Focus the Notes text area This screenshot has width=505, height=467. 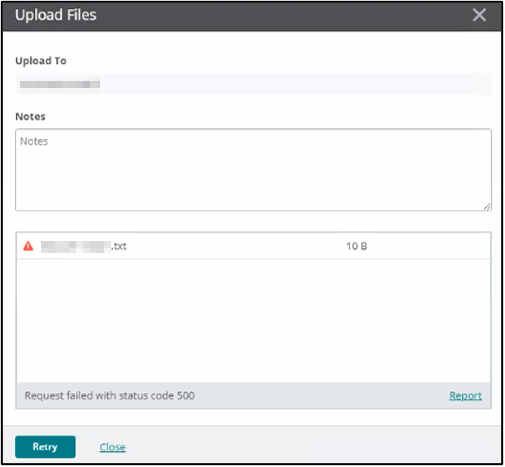253,170
